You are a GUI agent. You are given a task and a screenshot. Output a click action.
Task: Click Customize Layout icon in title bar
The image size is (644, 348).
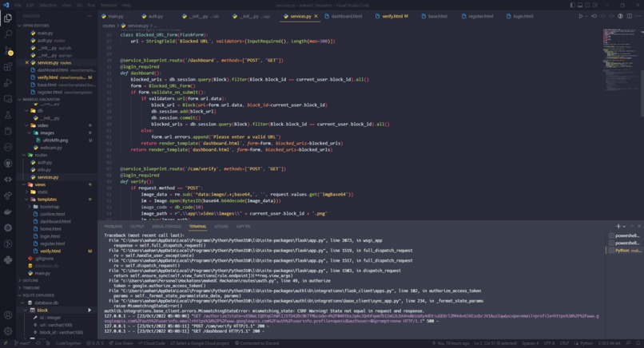pos(595,6)
